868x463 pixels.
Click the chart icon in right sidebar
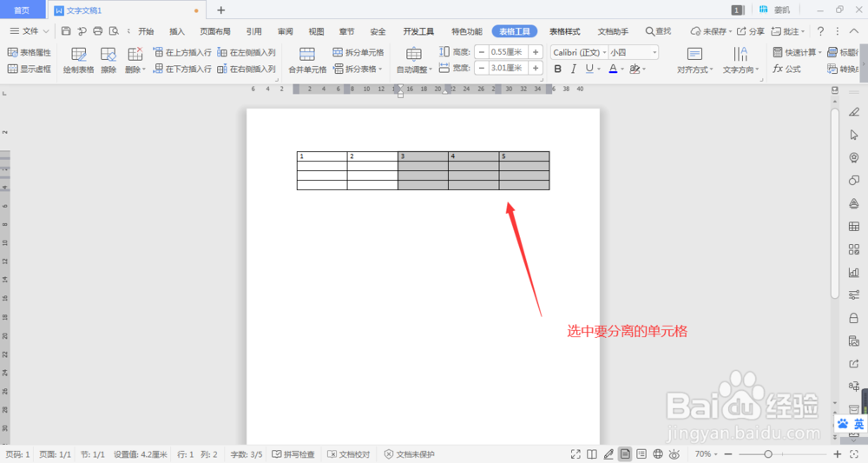(x=853, y=272)
